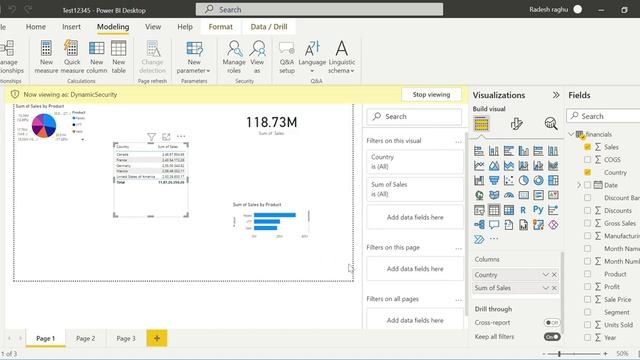Switch to the Insert ribbon tab

point(71,27)
